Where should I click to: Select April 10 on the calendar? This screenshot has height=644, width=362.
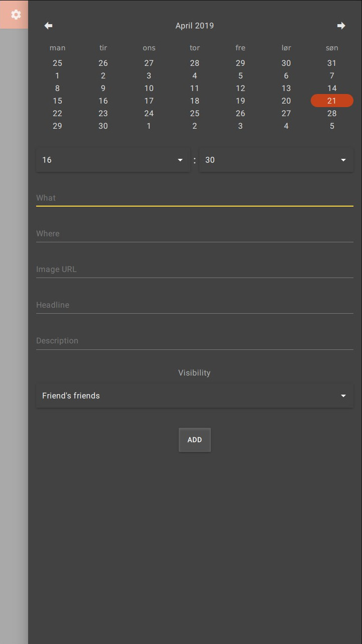pyautogui.click(x=149, y=88)
